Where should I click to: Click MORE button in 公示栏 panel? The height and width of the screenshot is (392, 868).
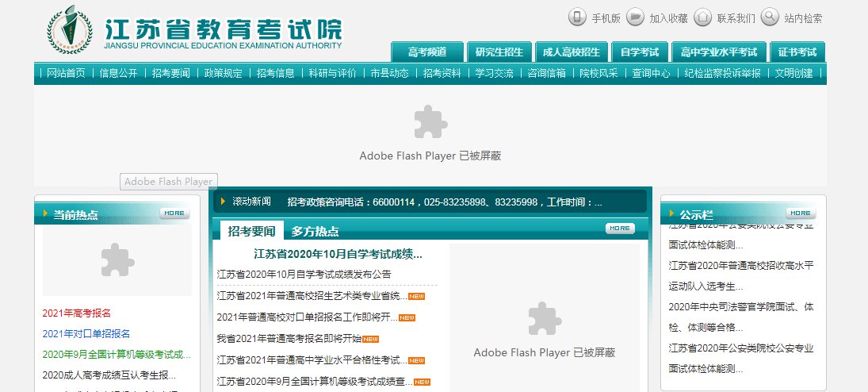click(801, 213)
